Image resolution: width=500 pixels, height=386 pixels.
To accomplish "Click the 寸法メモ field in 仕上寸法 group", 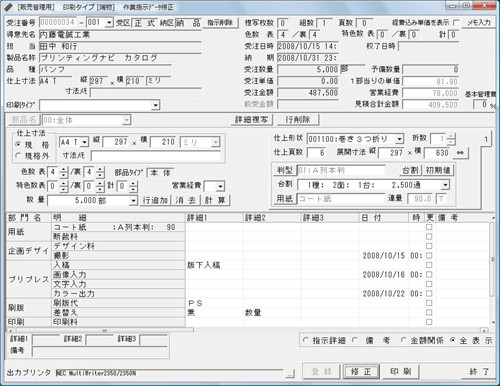I will click(155, 155).
